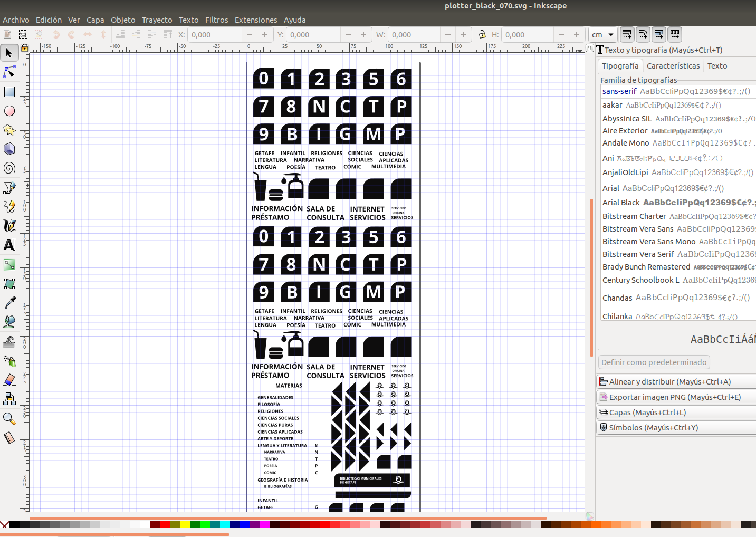Click the Deselect icon

coord(39,34)
